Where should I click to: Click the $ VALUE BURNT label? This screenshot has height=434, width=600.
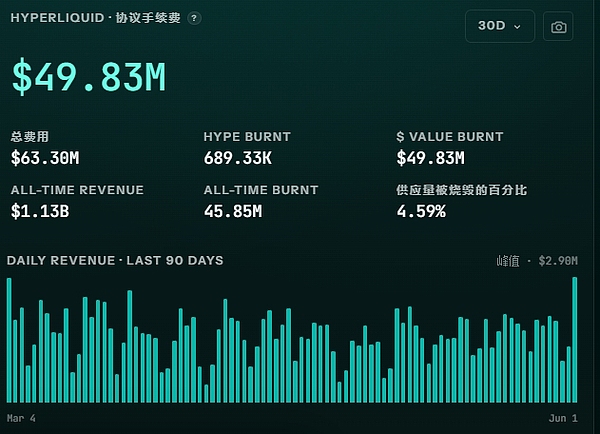click(450, 137)
